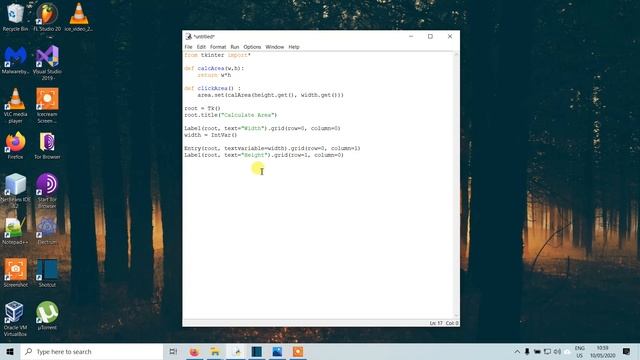Click the root.title "Calculate Area" line
The image size is (640, 360).
[231, 115]
